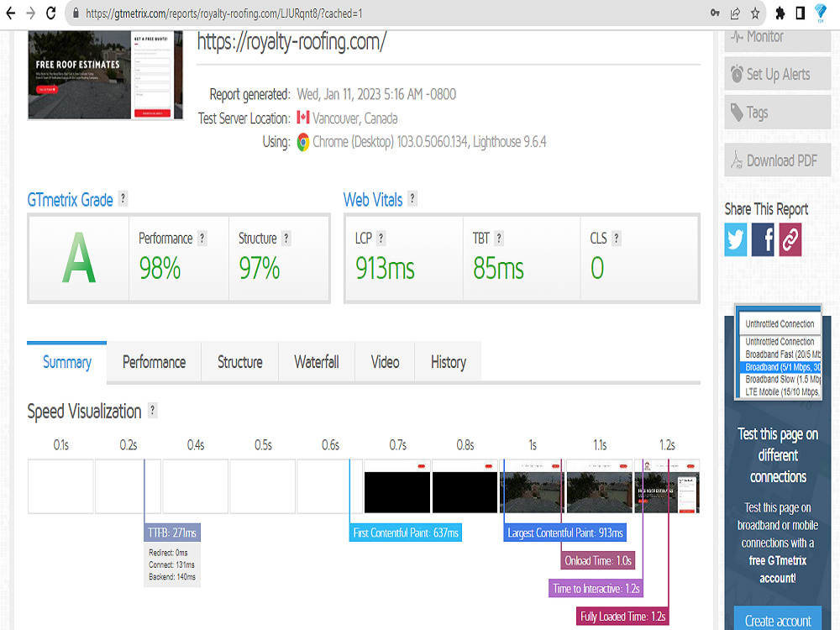Switch to the Structure tab
This screenshot has width=840, height=630.
coord(240,363)
